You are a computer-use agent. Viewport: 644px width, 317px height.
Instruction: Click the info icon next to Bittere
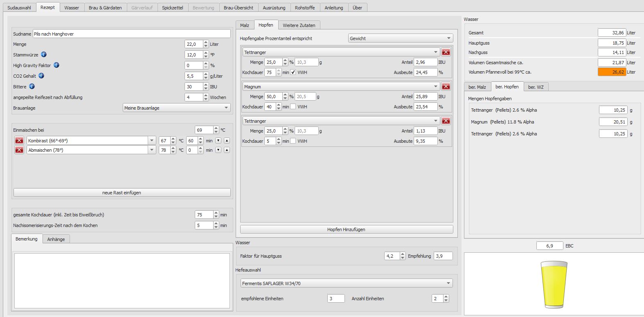coord(32,86)
